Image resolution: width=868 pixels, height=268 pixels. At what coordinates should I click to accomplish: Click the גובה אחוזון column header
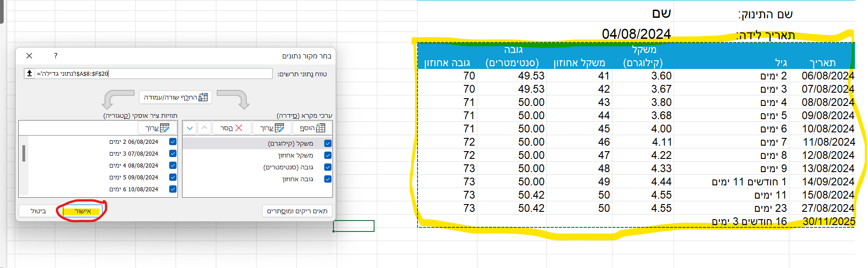click(x=447, y=63)
